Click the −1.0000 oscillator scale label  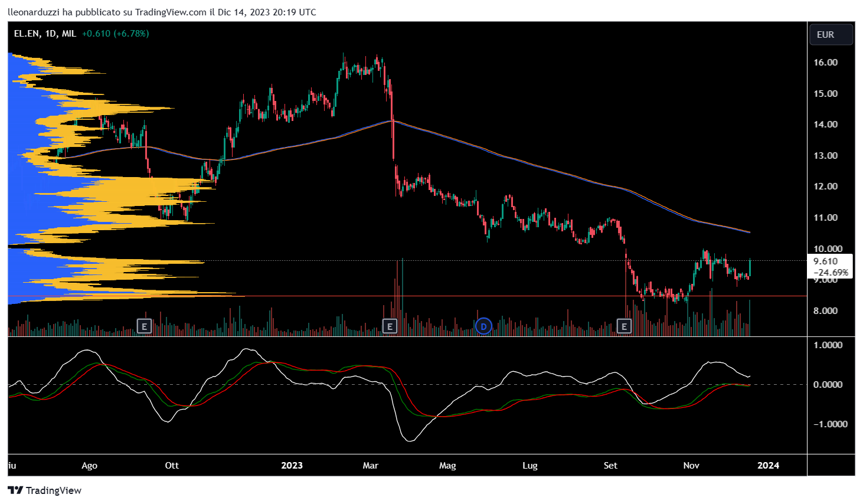pos(830,424)
